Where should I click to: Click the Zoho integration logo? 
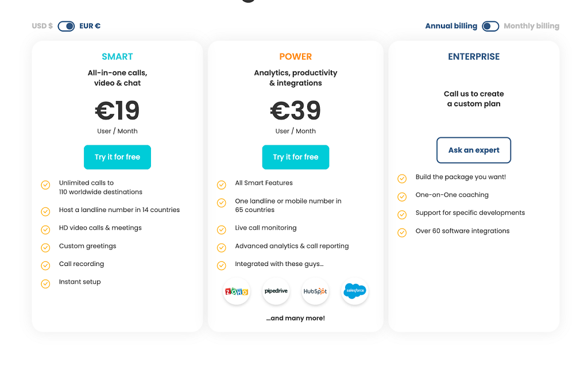pos(237,291)
